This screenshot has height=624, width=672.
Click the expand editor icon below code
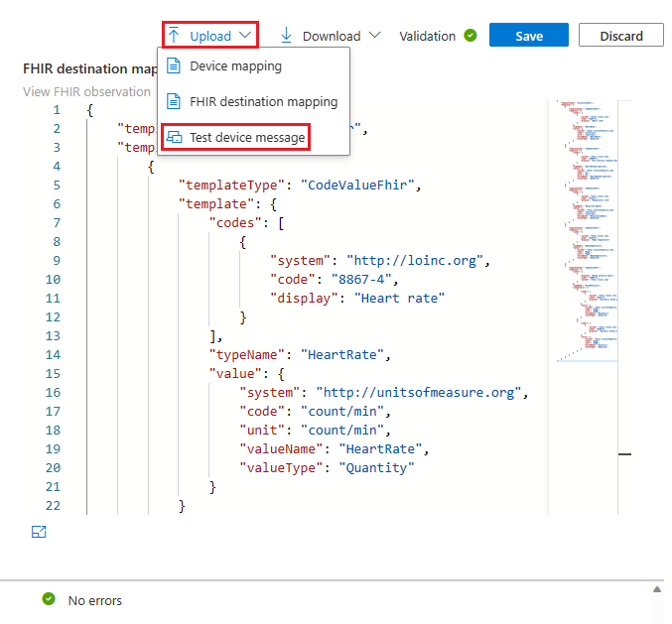tap(39, 532)
